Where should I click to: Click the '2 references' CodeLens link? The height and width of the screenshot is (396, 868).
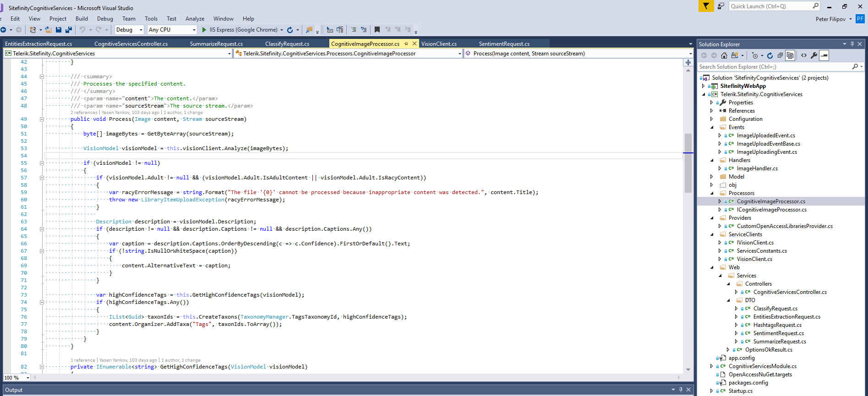coord(84,113)
